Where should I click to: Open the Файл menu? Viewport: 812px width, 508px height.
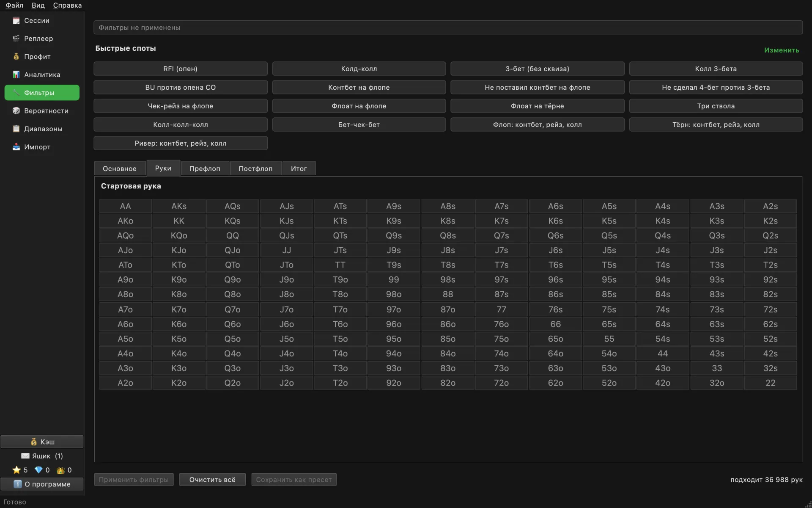click(x=14, y=5)
